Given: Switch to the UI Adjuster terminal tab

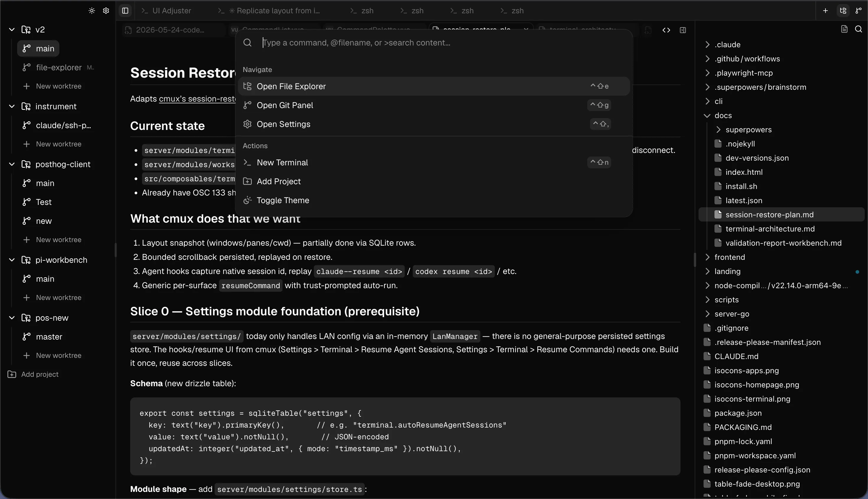Looking at the screenshot, I should point(167,11).
